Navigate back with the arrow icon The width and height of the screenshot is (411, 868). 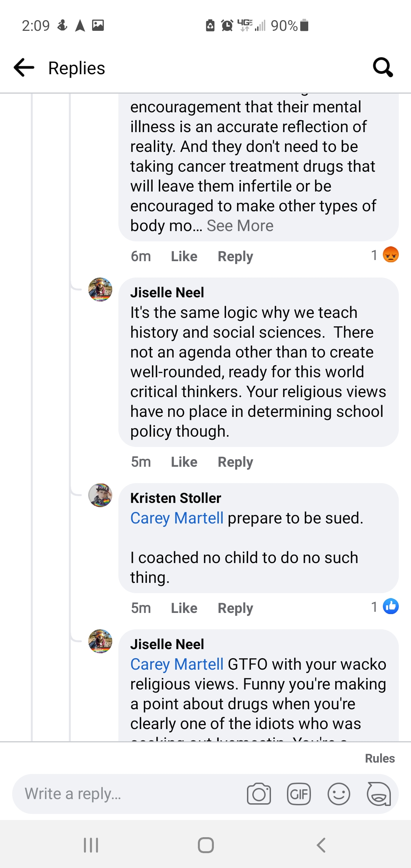pos(24,67)
